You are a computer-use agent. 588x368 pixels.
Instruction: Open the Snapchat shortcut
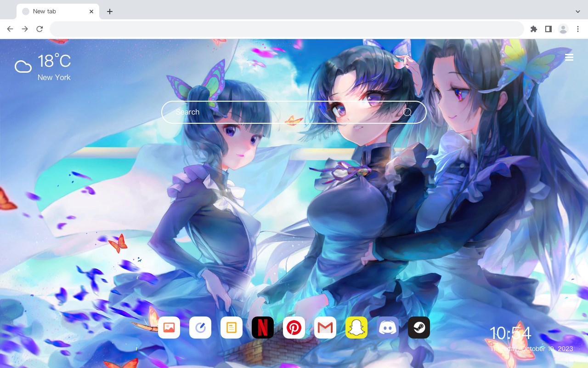pos(356,328)
